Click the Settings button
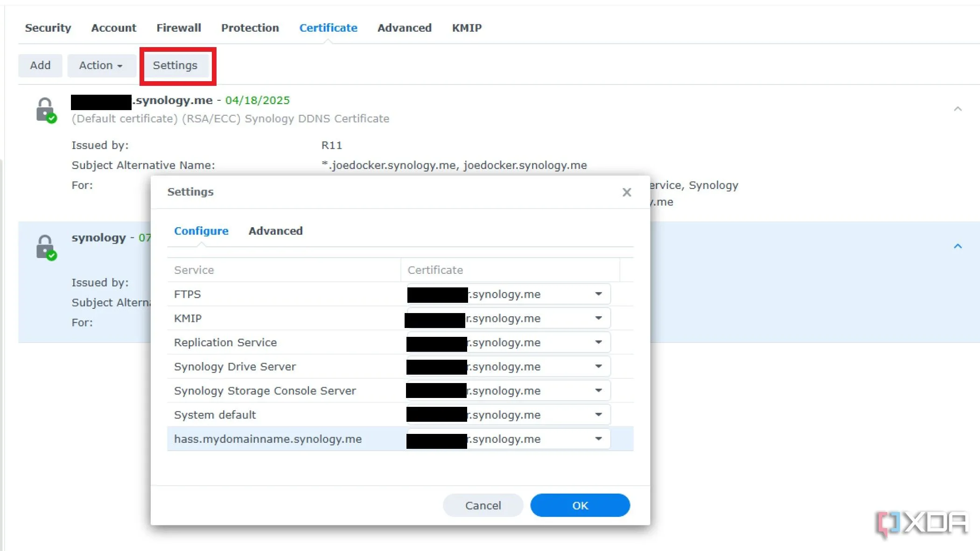Screen dimensions: 980x551 tap(175, 65)
